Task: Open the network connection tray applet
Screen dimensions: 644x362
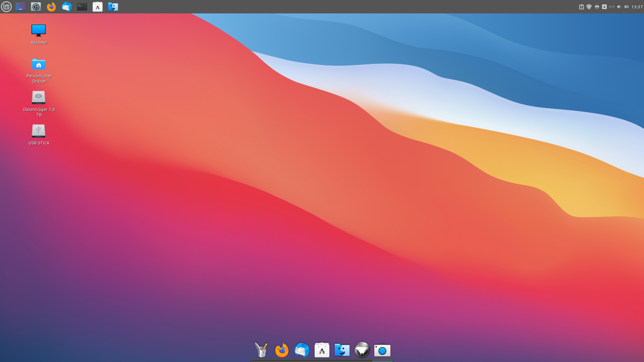Action: tap(612, 7)
